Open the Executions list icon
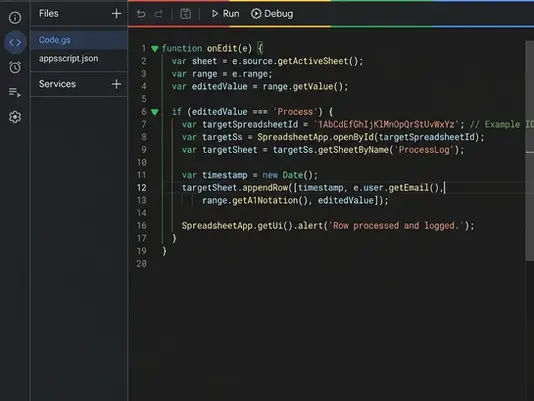The height and width of the screenshot is (401, 534). [x=15, y=92]
